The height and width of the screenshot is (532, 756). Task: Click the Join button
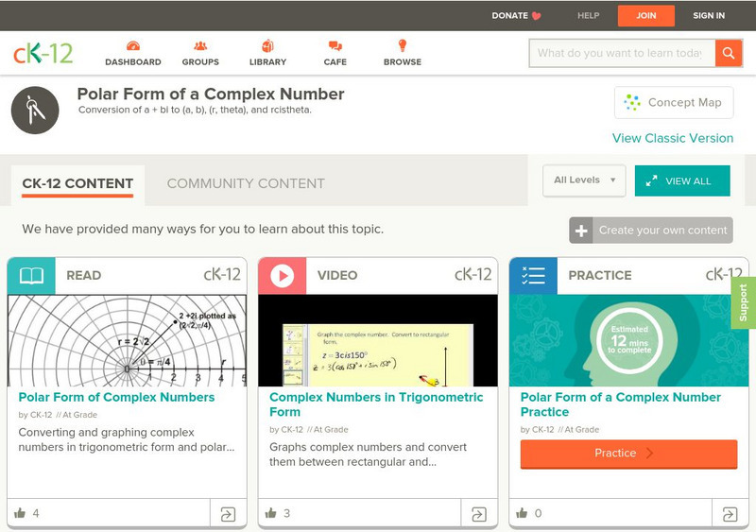(x=646, y=16)
